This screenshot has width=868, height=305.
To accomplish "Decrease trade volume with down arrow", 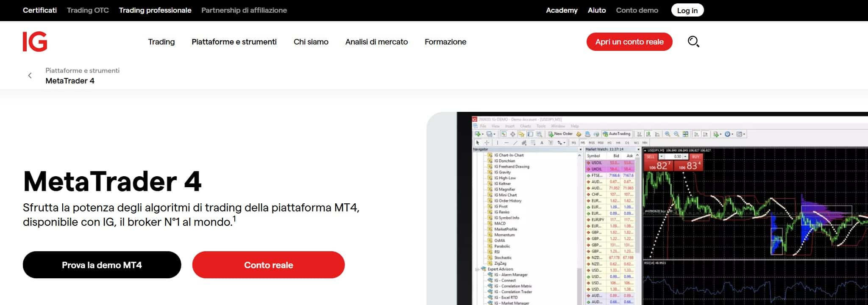I will click(x=661, y=157).
